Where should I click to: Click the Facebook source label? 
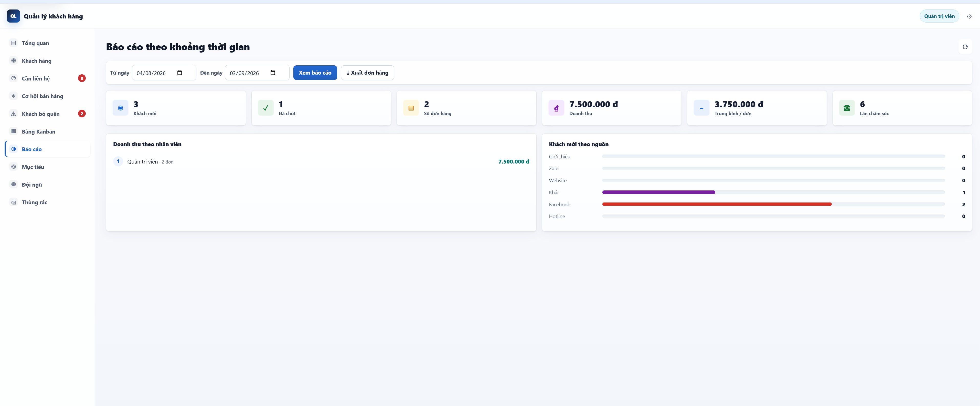pos(559,205)
